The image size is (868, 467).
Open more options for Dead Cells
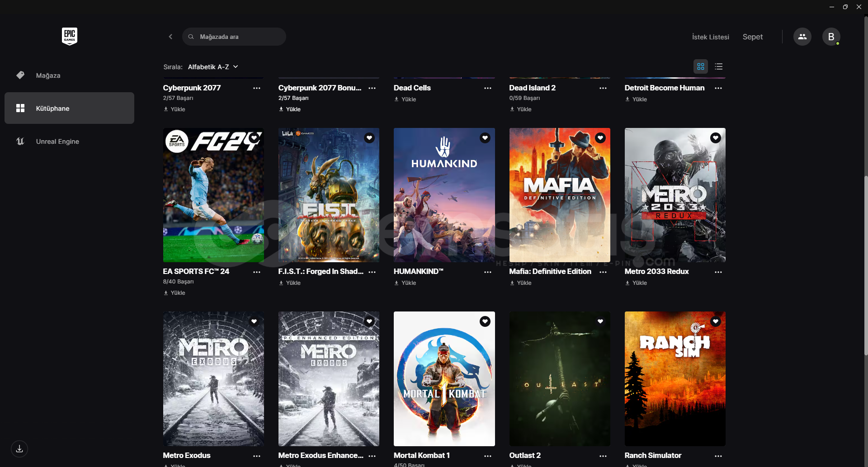click(487, 88)
